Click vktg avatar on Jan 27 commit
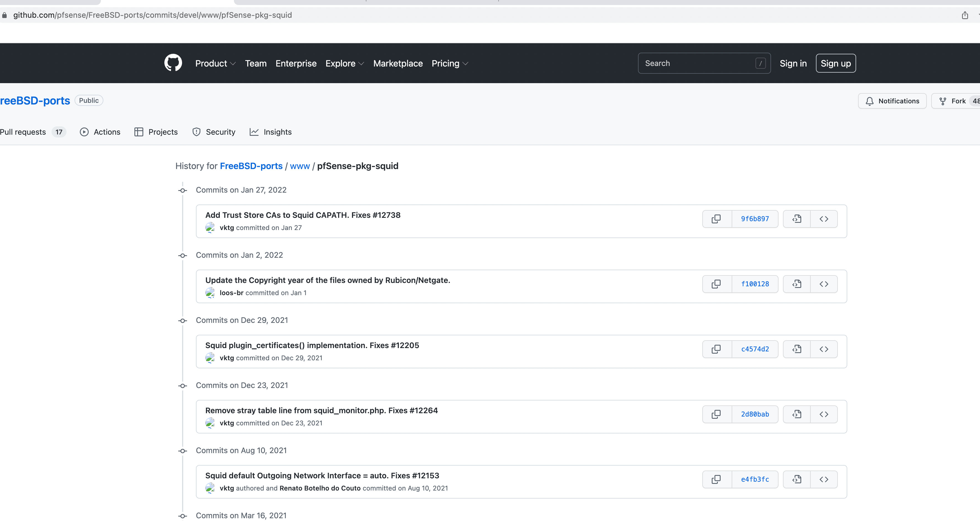This screenshot has height=521, width=980. (x=210, y=228)
